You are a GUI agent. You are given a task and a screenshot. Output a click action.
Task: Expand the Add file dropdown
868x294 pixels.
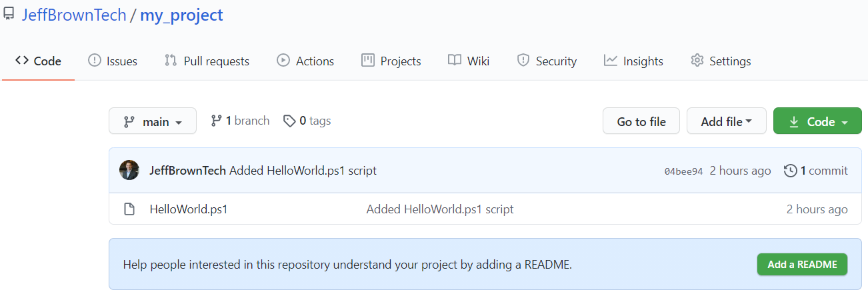[x=726, y=121]
